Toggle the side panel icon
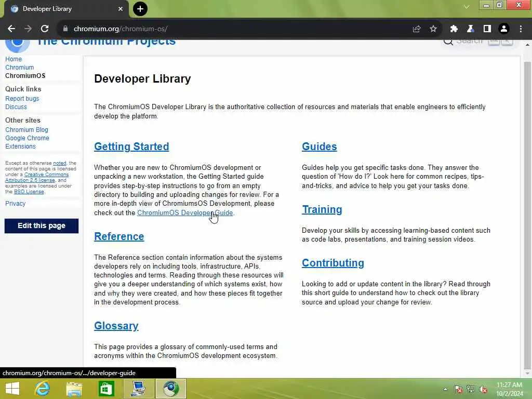 point(487,29)
